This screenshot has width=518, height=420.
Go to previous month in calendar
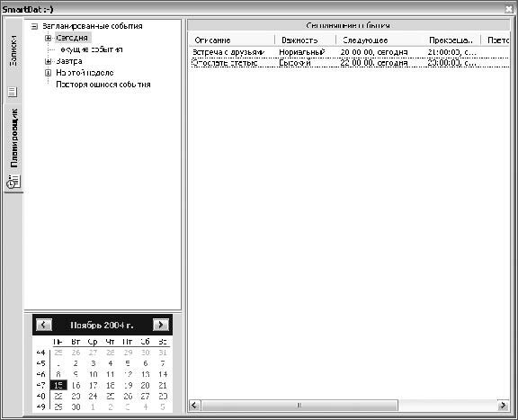coord(43,325)
